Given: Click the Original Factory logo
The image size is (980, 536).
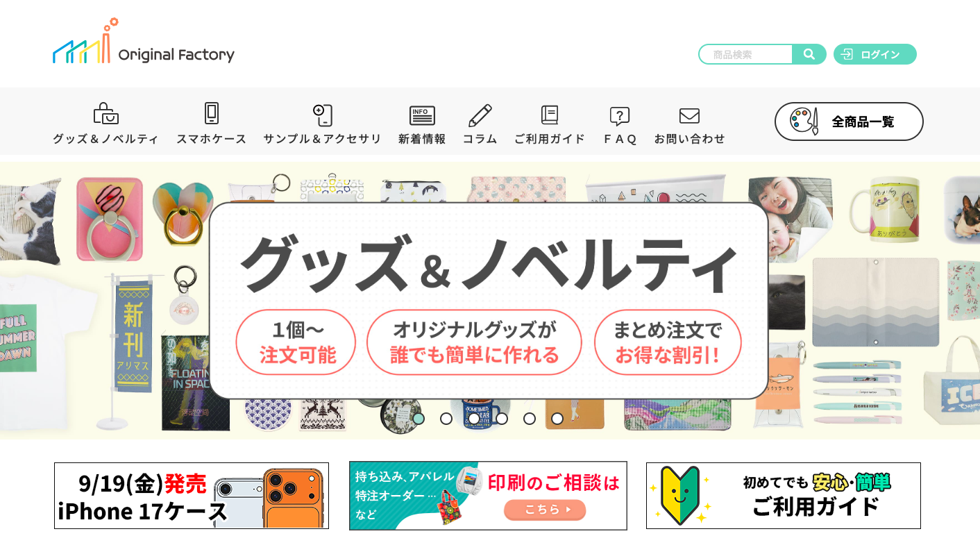Looking at the screenshot, I should point(144,42).
